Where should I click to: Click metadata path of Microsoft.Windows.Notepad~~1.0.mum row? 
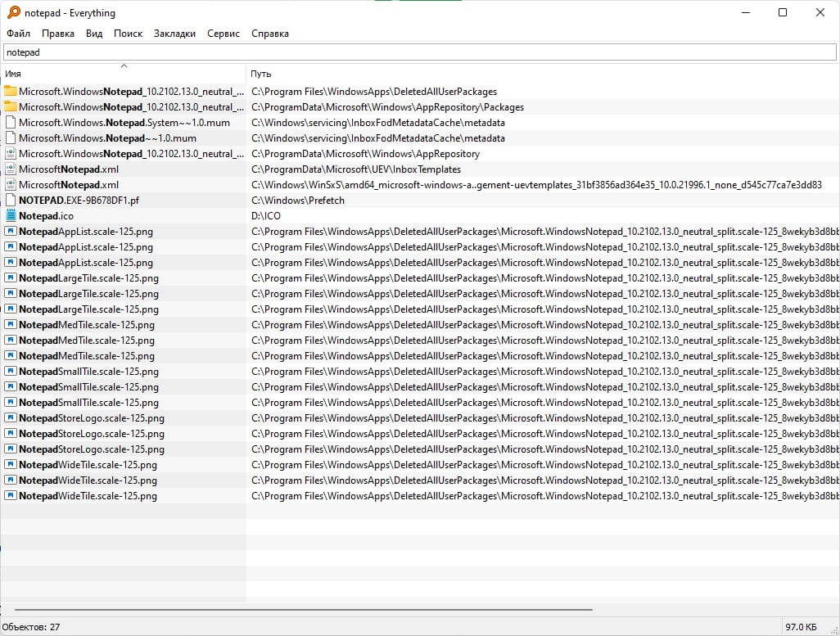[377, 138]
